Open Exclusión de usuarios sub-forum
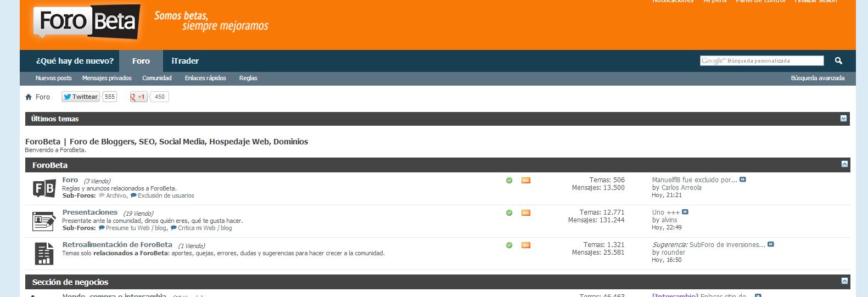 (x=166, y=195)
